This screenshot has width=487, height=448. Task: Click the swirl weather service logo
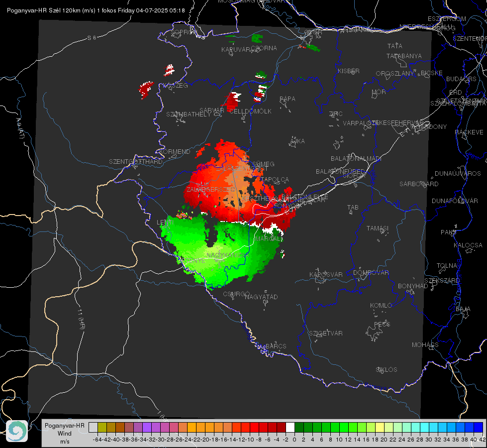coord(17,431)
